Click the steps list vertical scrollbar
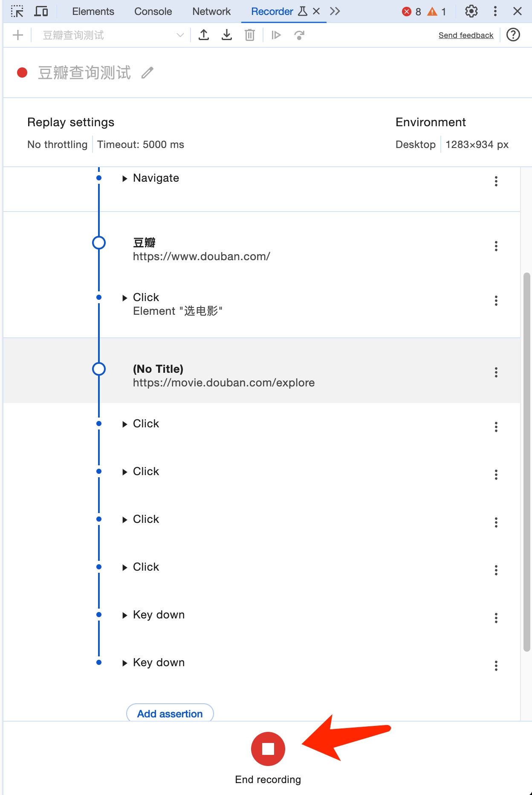532x795 pixels. [527, 462]
